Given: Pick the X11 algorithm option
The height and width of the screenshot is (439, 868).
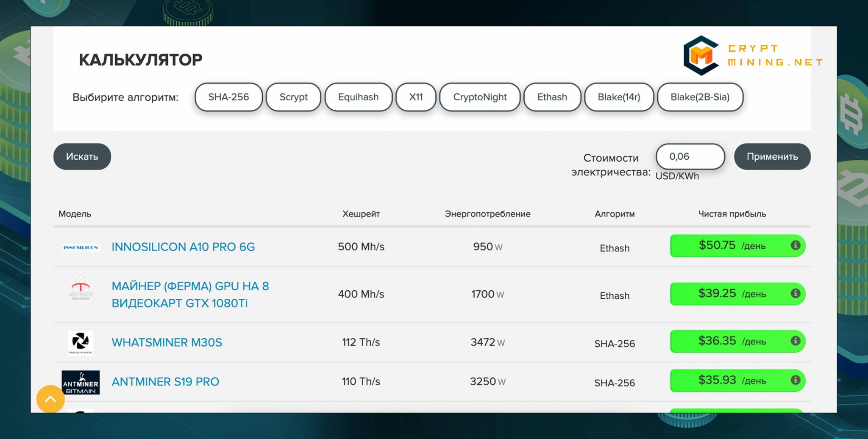Looking at the screenshot, I should tap(416, 97).
